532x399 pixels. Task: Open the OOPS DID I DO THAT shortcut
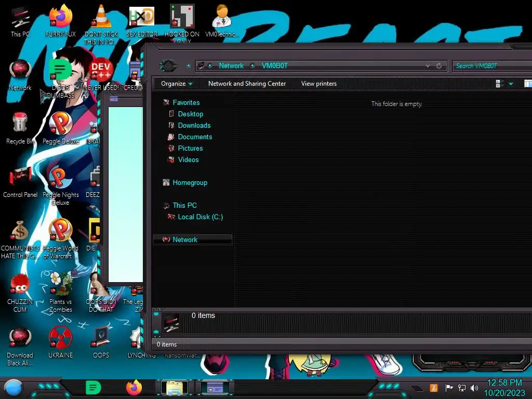point(101,293)
